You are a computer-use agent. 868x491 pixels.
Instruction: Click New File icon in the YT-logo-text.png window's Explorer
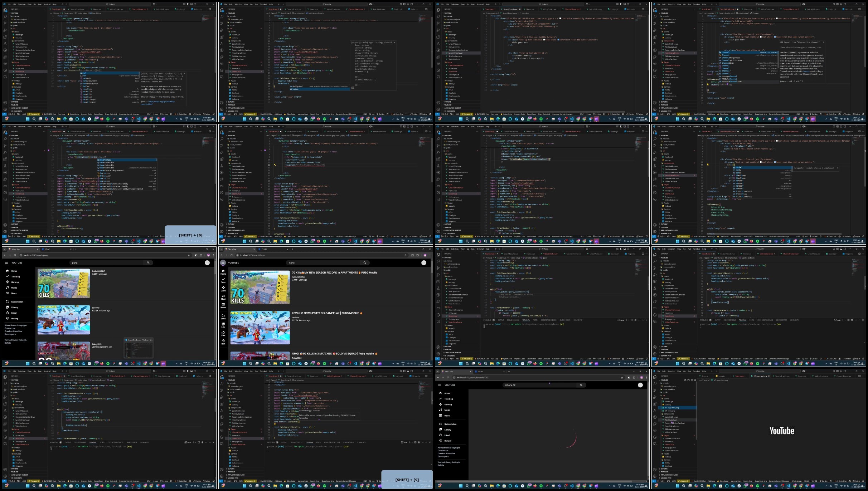685,380
